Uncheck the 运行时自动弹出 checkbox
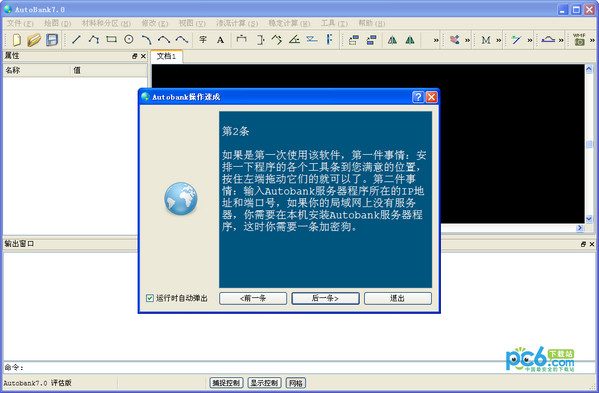This screenshot has height=393, width=599. tap(150, 298)
